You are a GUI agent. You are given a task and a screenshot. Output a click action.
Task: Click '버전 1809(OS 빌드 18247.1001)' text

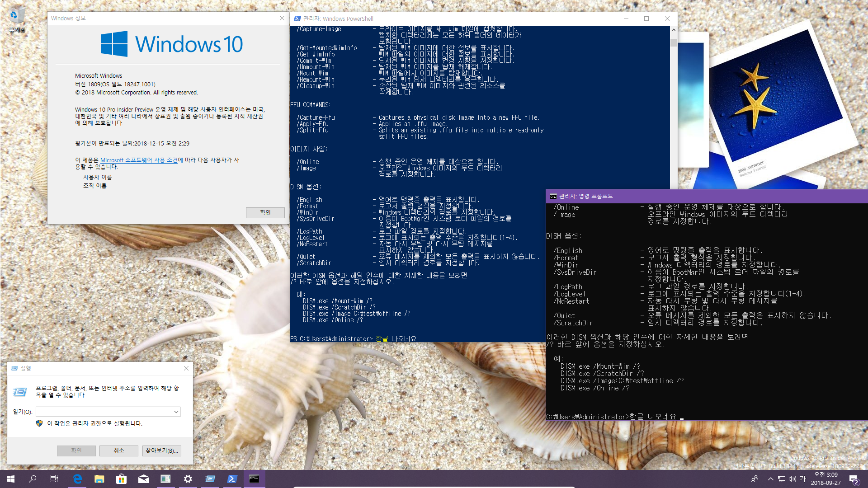(115, 84)
